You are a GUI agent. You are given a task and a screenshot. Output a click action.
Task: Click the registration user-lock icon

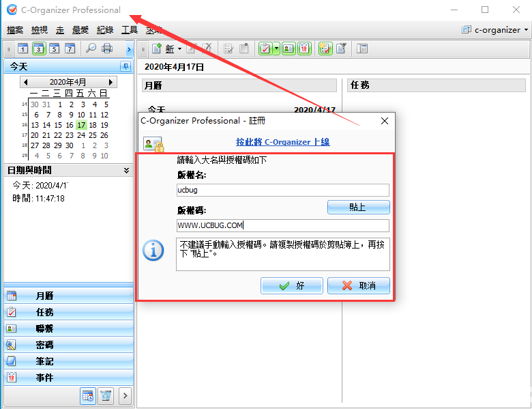point(153,144)
